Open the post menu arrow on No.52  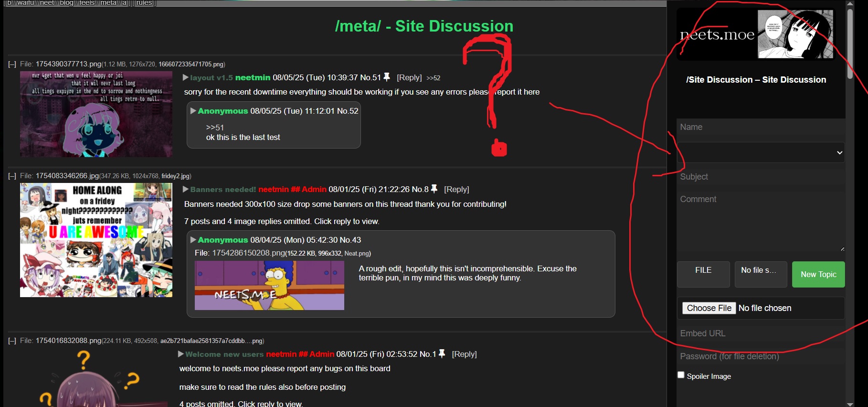tap(193, 111)
